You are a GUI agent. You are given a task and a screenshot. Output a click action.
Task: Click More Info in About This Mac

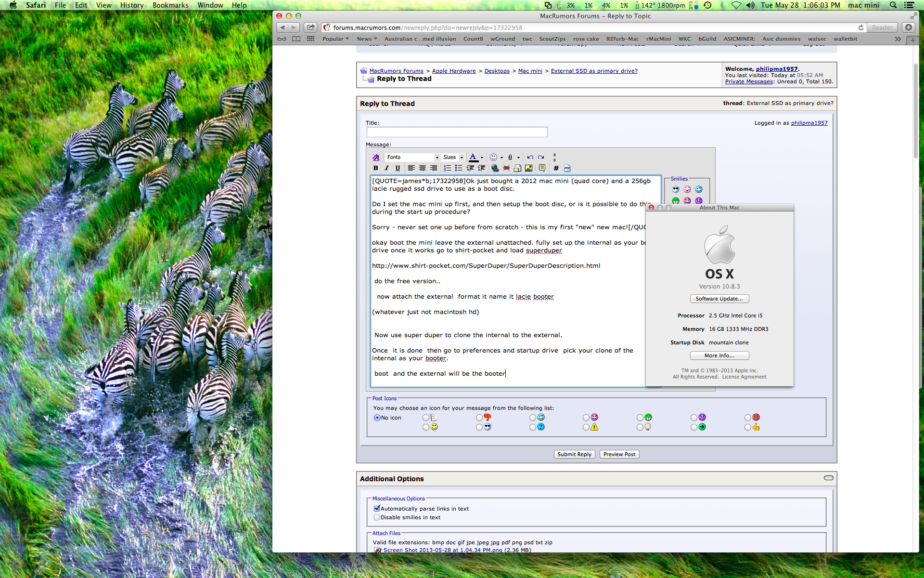tap(719, 355)
